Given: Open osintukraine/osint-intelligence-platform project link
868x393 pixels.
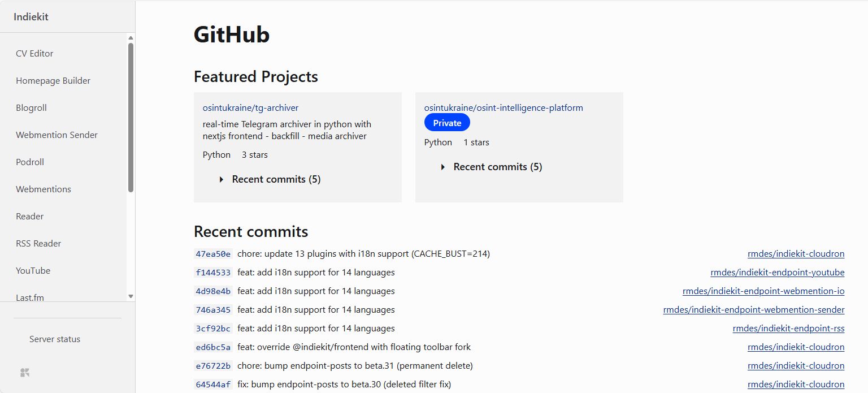Looking at the screenshot, I should tap(504, 107).
